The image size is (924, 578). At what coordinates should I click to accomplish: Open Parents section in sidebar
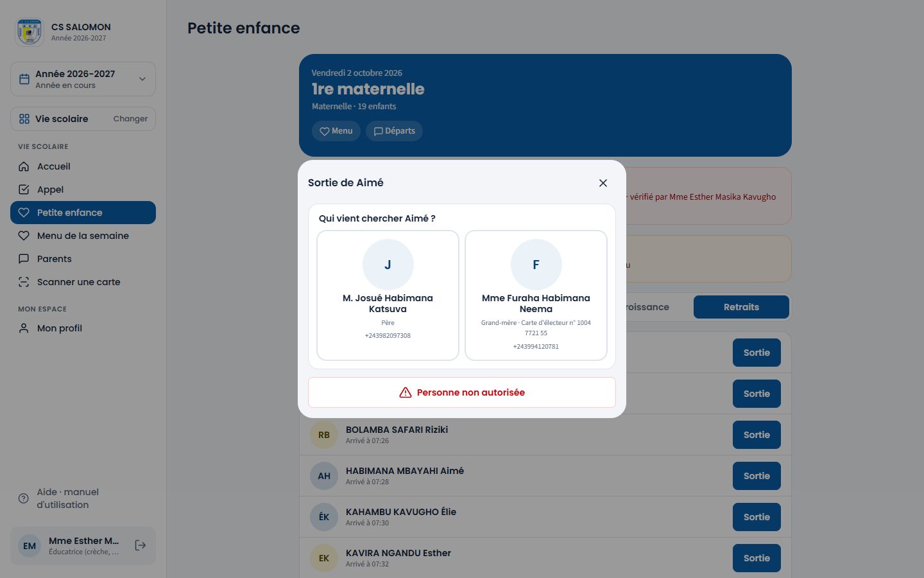(83, 259)
